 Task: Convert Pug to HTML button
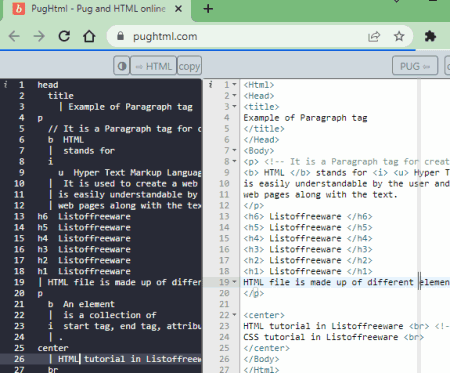point(153,66)
